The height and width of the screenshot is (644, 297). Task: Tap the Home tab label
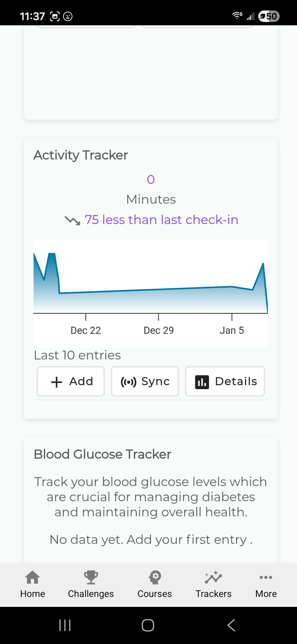[x=32, y=594]
